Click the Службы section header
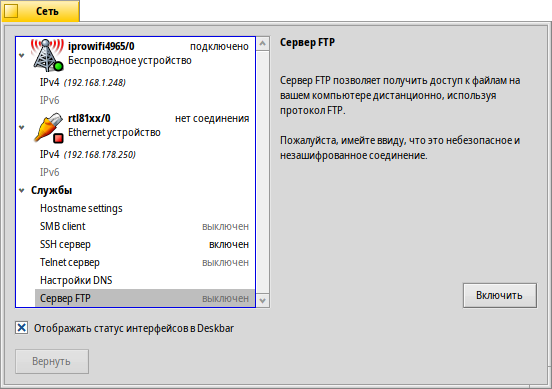Image resolution: width=552 pixels, height=389 pixels. [51, 190]
